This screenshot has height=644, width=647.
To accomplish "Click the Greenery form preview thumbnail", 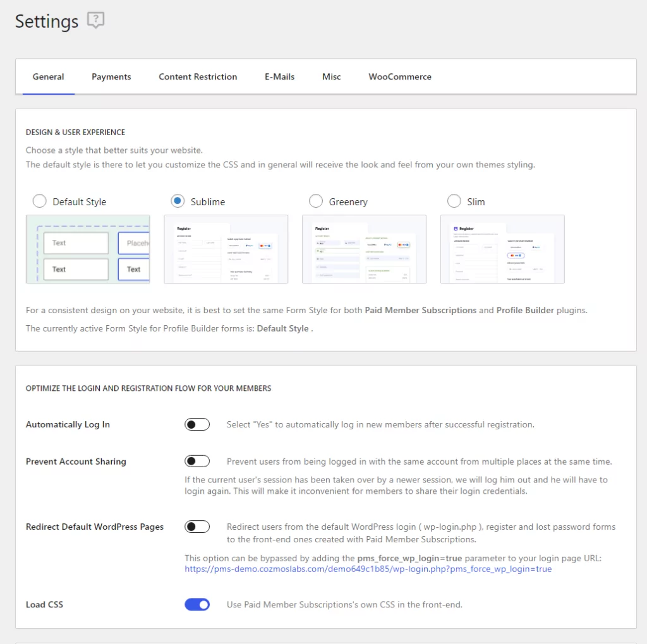I will 365,249.
